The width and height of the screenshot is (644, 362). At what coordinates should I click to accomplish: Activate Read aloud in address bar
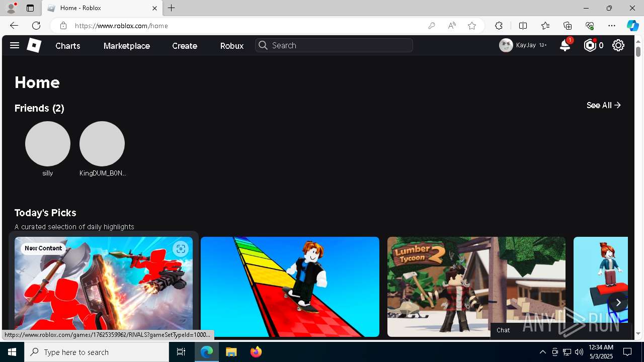(452, 26)
